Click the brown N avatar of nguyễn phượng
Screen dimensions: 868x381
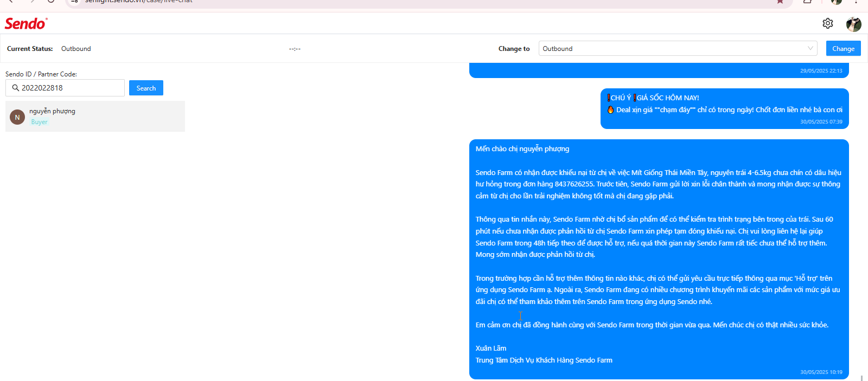pos(17,117)
